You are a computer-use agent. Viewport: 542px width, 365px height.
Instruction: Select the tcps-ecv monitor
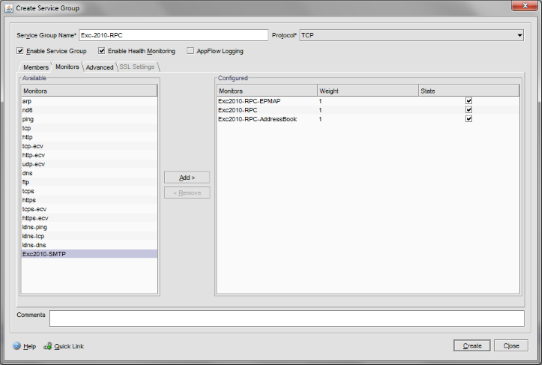[x=89, y=209]
